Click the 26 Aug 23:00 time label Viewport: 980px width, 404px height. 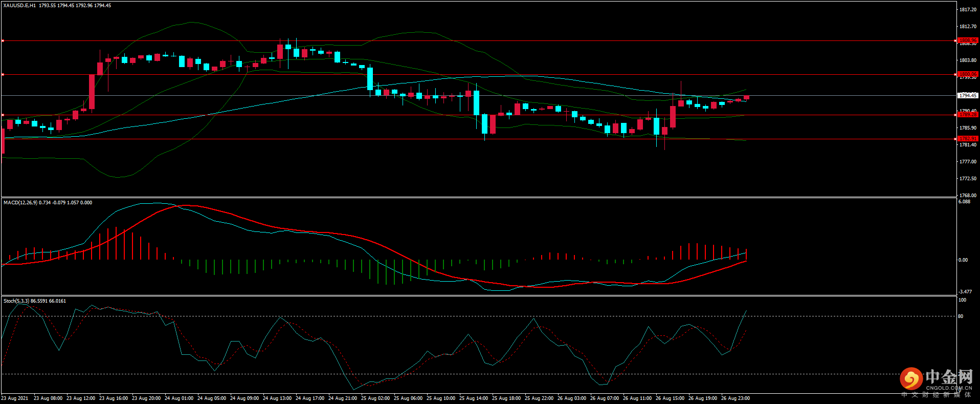[x=736, y=398]
